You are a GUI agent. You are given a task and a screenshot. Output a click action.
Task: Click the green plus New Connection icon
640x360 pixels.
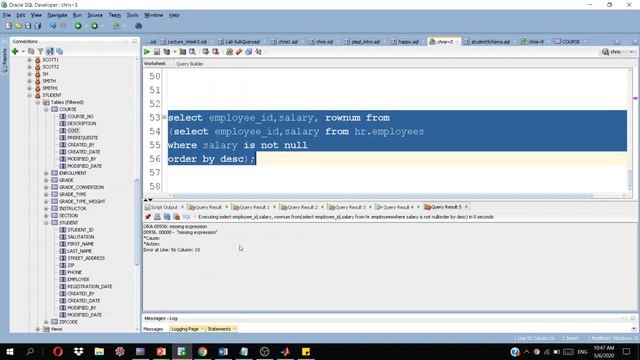tap(15, 51)
